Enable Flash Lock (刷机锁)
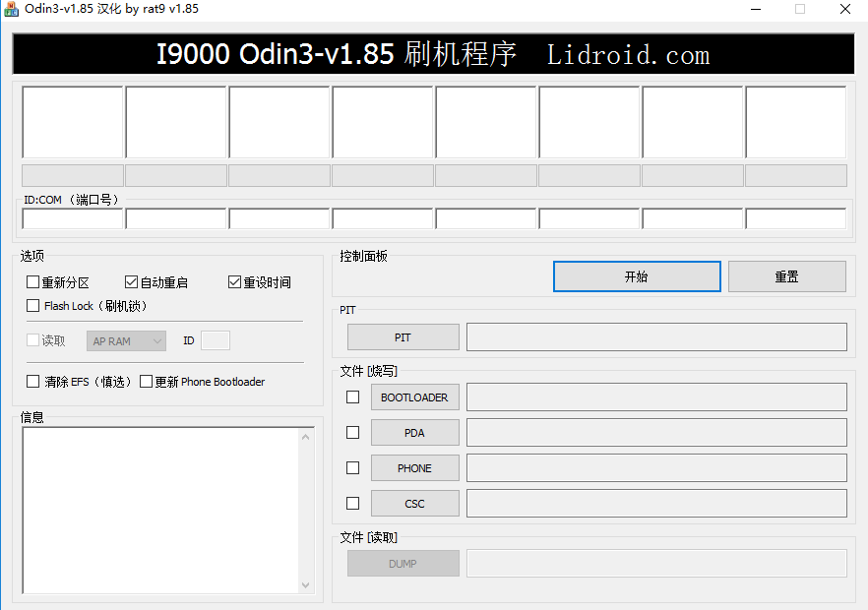The width and height of the screenshot is (868, 610). coord(33,305)
